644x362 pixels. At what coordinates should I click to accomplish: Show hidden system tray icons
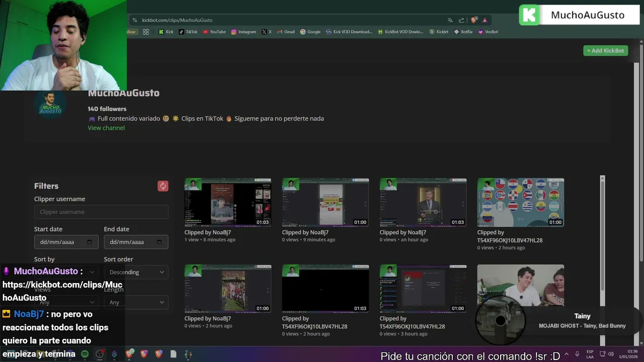[567, 354]
